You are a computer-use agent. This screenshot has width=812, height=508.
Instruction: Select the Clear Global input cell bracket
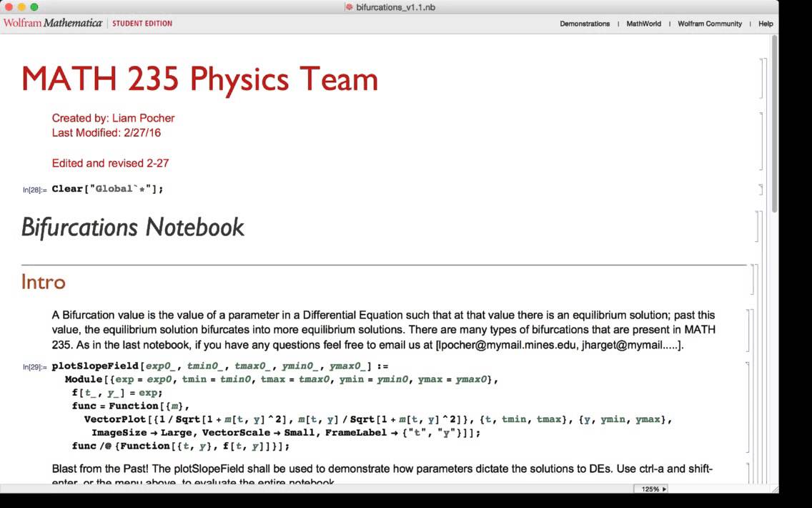[x=761, y=189]
